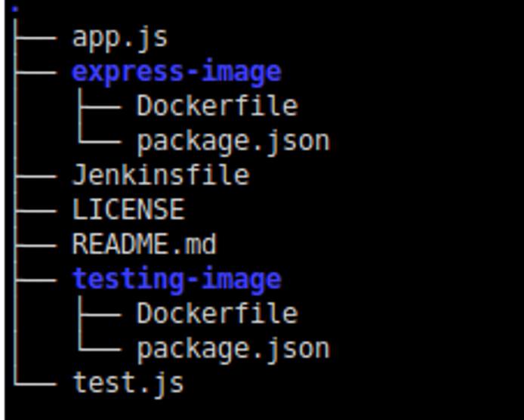
Task: Select the express-image directory name
Action: click(177, 72)
